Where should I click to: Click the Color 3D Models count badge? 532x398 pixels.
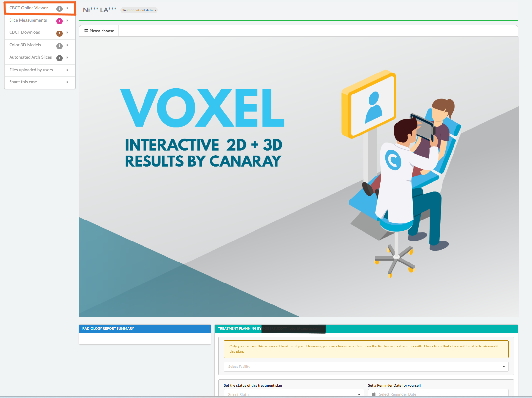coord(59,46)
